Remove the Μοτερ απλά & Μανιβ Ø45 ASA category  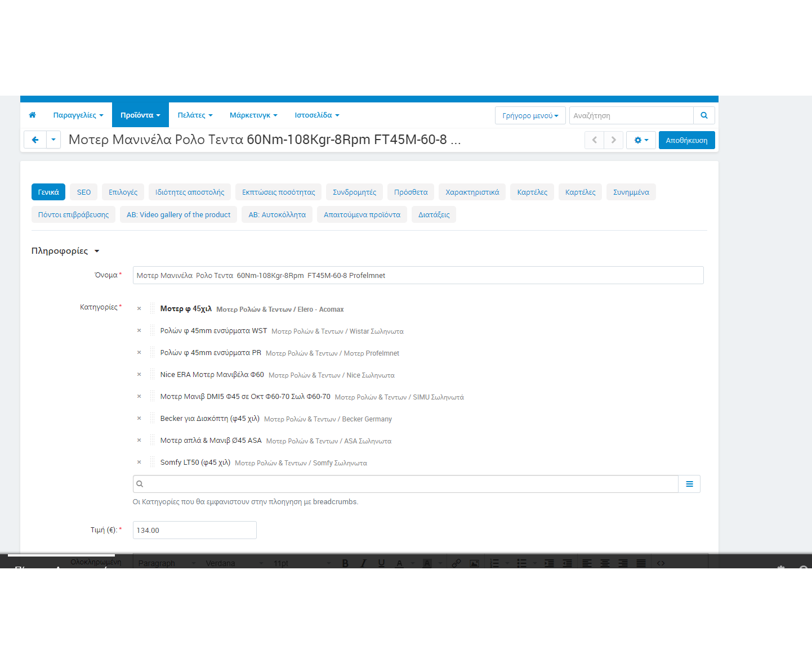[139, 441]
